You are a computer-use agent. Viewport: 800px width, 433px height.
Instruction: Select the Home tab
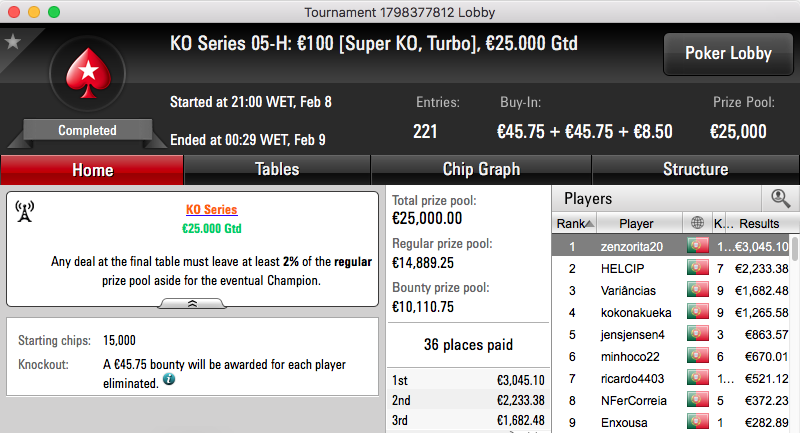[92, 170]
